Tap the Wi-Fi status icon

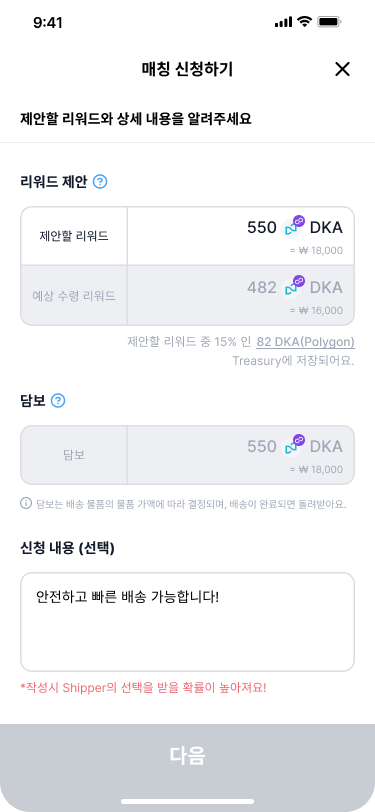click(x=305, y=22)
